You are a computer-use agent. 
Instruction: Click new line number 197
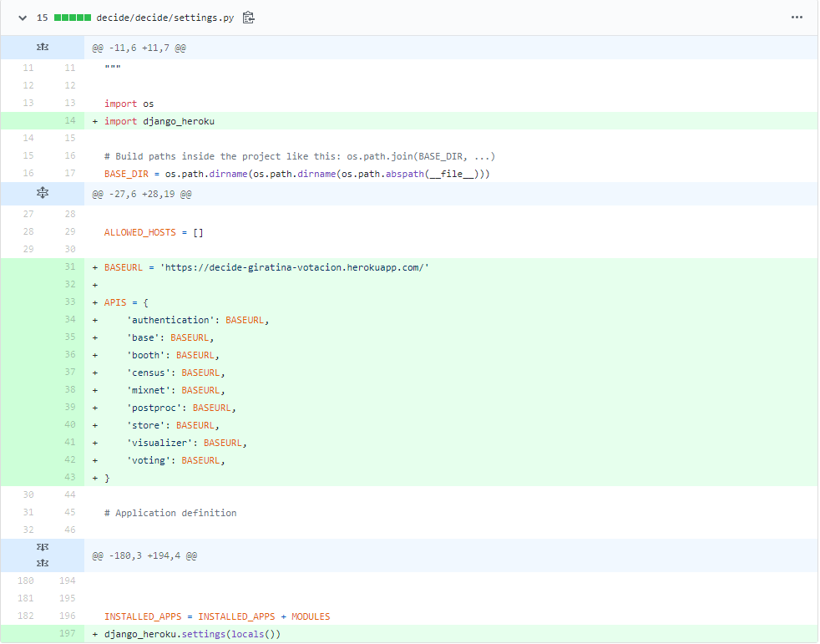click(68, 633)
